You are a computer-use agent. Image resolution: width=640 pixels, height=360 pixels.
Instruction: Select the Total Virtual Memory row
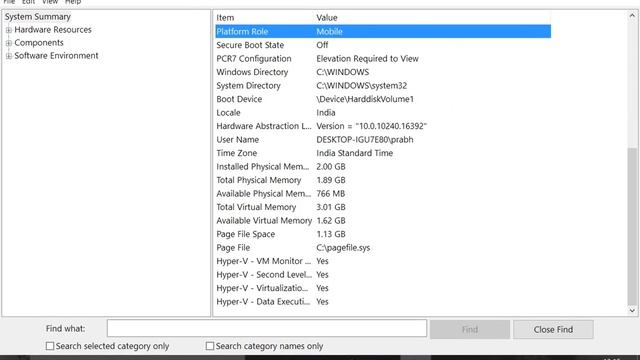[x=383, y=207]
